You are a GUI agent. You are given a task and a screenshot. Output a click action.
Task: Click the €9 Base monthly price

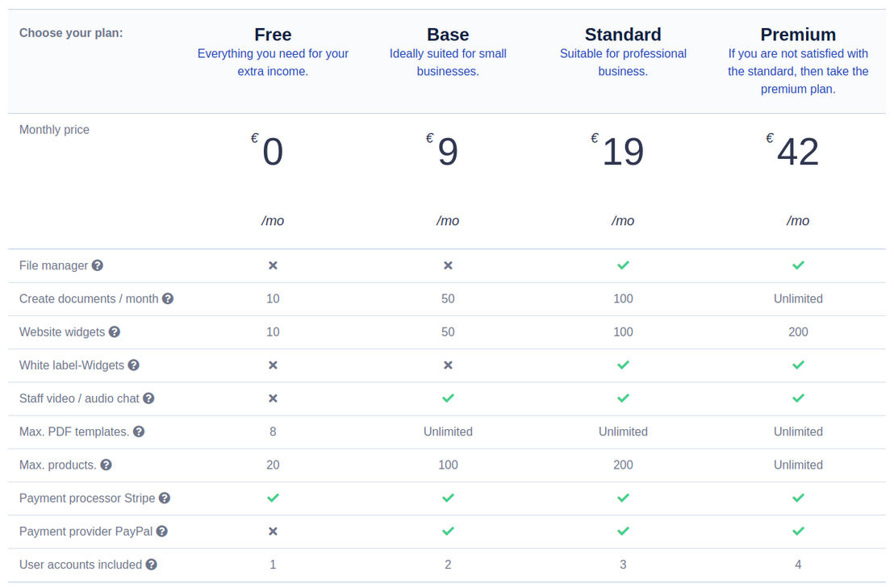(443, 150)
